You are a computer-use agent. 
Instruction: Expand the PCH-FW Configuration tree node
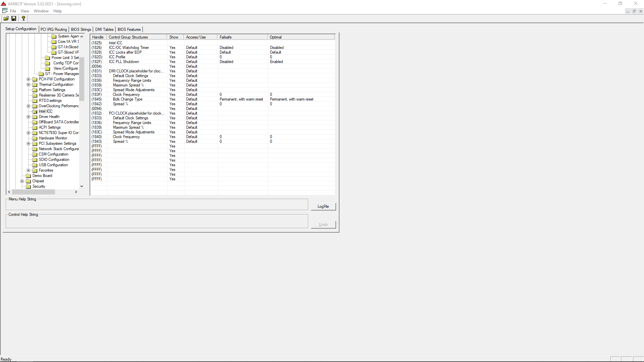tap(29, 79)
